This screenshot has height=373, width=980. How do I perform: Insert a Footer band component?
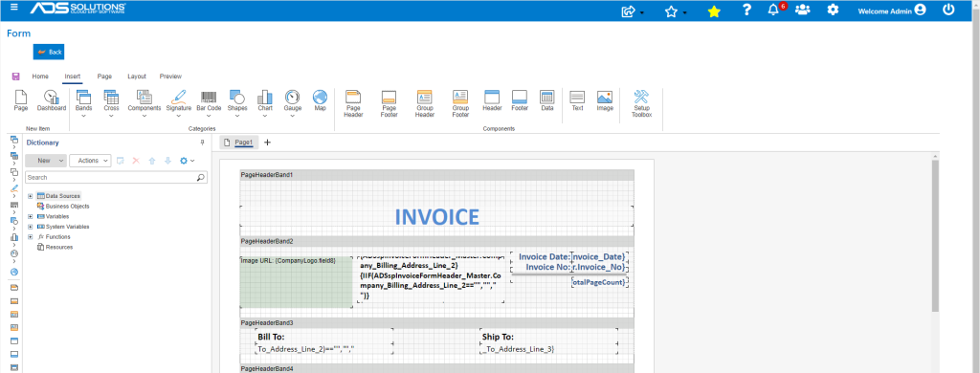520,101
